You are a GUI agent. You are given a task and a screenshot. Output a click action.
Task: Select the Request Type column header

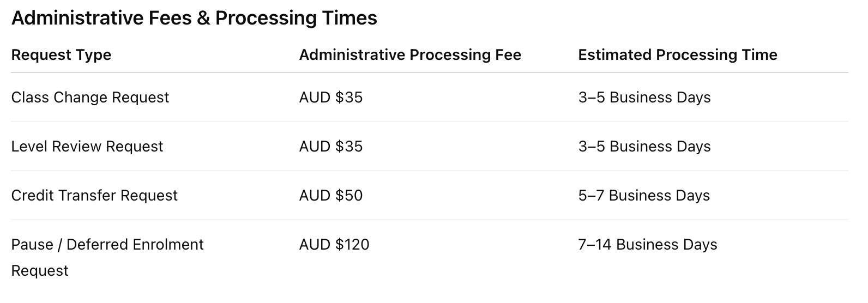(61, 55)
